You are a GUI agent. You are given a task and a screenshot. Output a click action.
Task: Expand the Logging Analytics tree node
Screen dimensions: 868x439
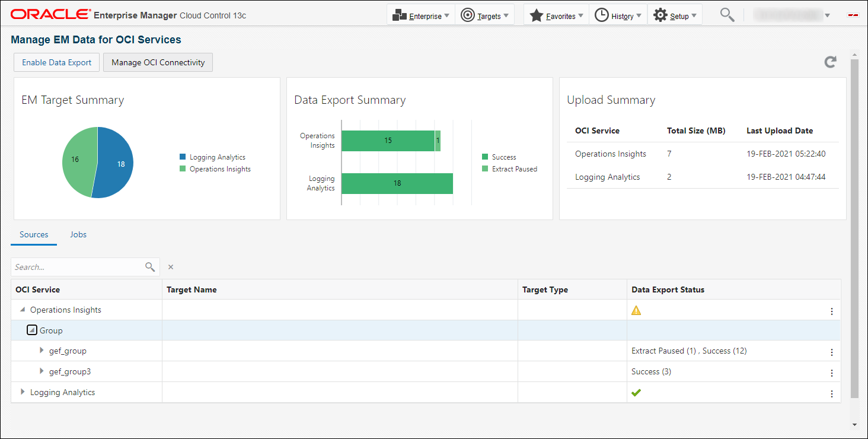click(23, 392)
